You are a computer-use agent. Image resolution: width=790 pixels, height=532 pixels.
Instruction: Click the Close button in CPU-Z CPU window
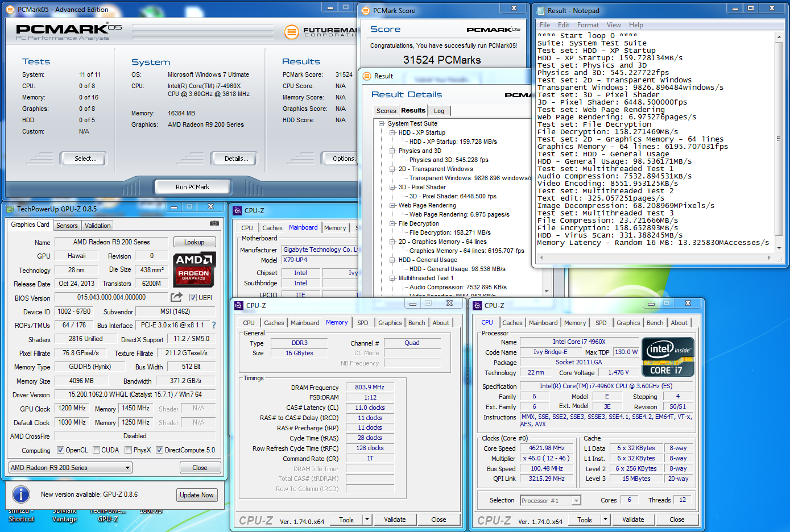tap(677, 519)
